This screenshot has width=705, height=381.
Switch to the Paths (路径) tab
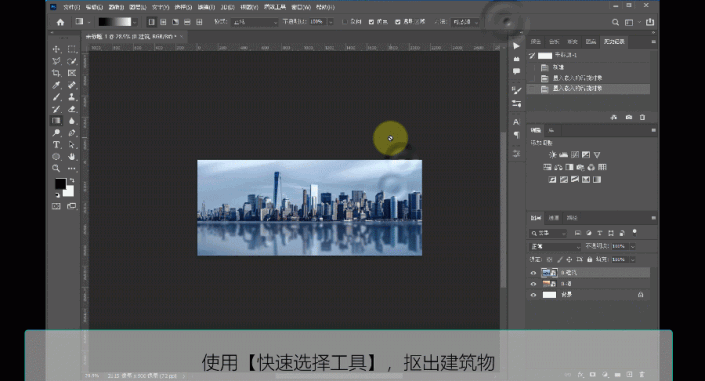point(571,218)
